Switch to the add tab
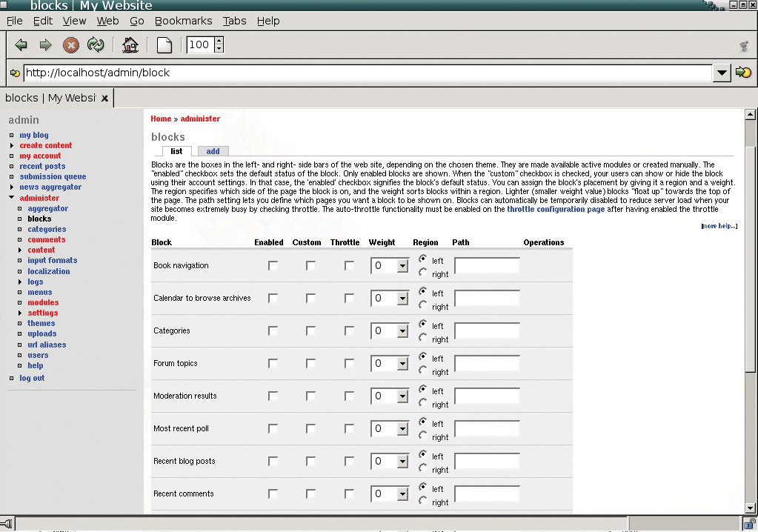Screen dimensions: 758x532 click(213, 151)
